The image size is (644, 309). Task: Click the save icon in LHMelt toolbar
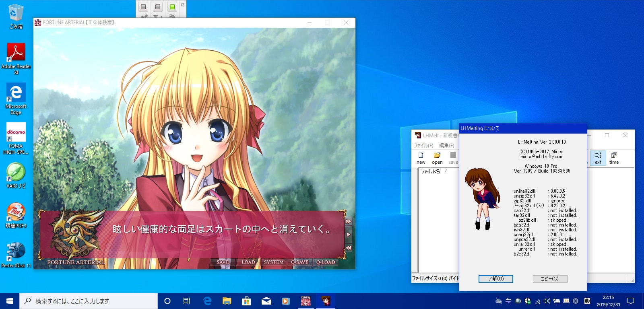[453, 158]
